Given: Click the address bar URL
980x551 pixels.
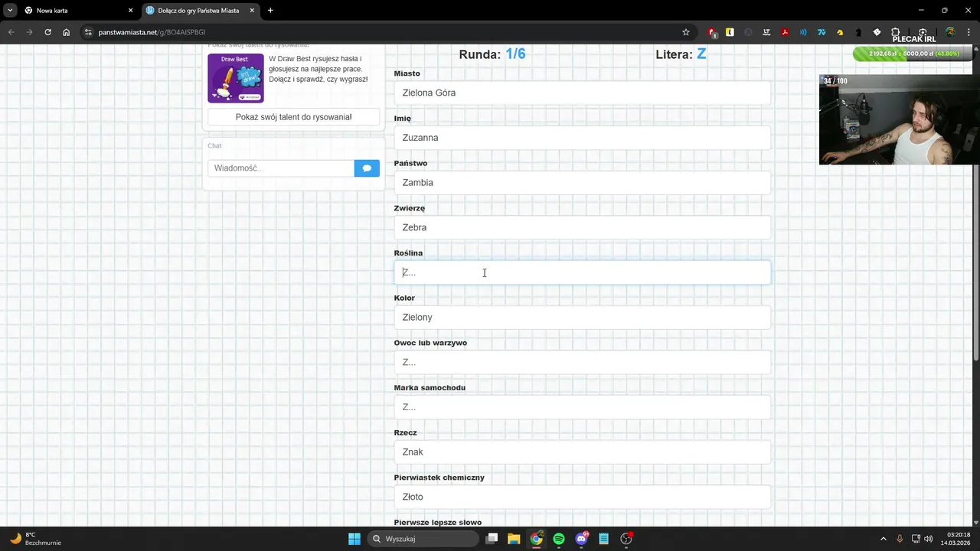Looking at the screenshot, I should point(152,32).
